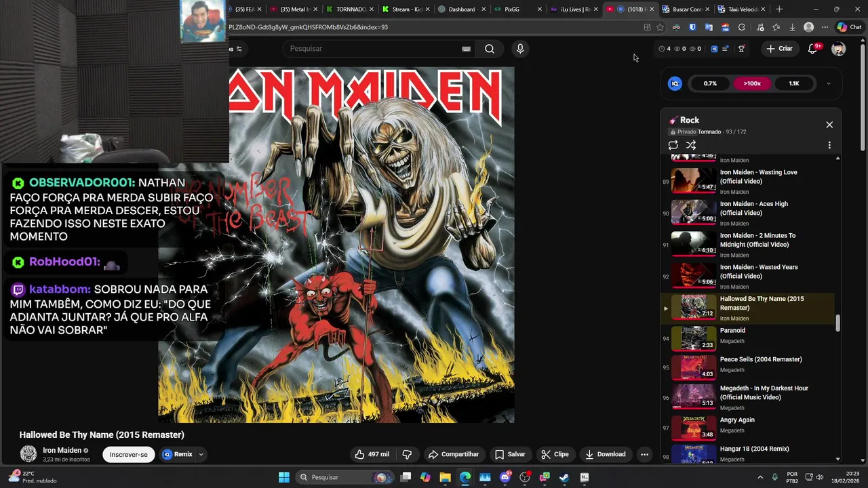Switch to TORNNADO Kick browser tab
The image size is (868, 488).
coord(351,9)
